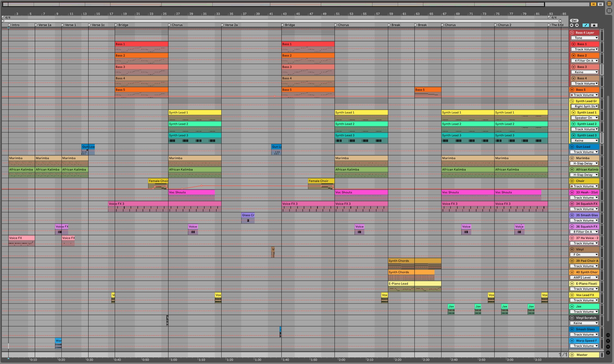Toggle the W optimize width button
614x364 pixels.
pos(600,4)
